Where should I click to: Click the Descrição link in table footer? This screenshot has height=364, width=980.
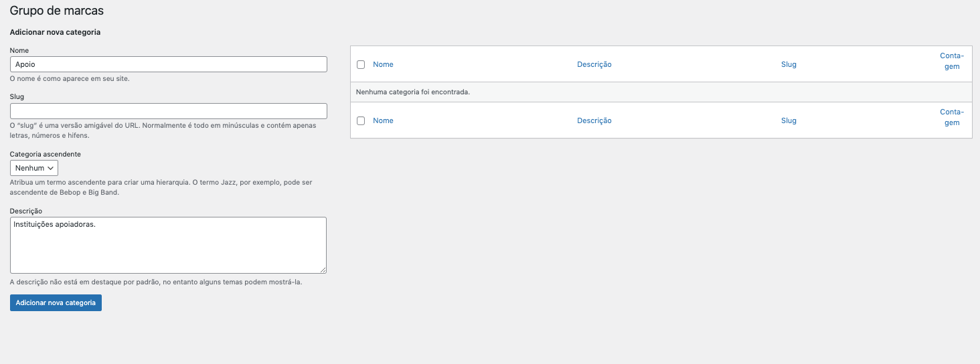[x=594, y=120]
